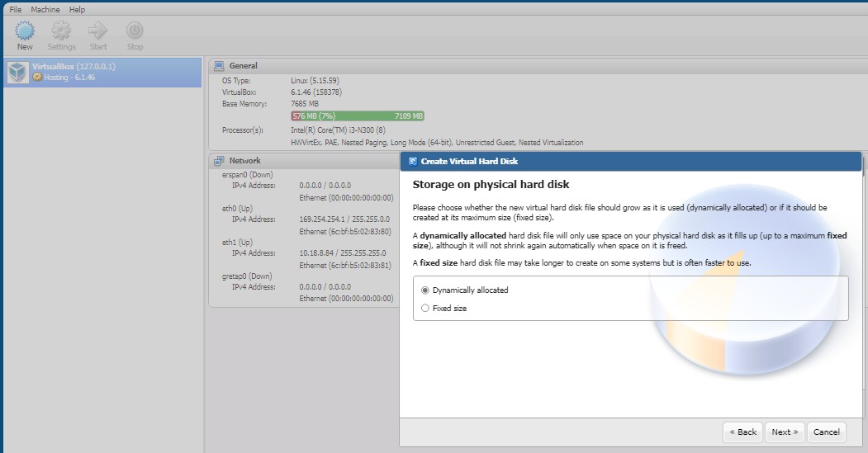Click the Start arrow toolbar icon
The height and width of the screenshot is (453, 868).
(x=98, y=31)
